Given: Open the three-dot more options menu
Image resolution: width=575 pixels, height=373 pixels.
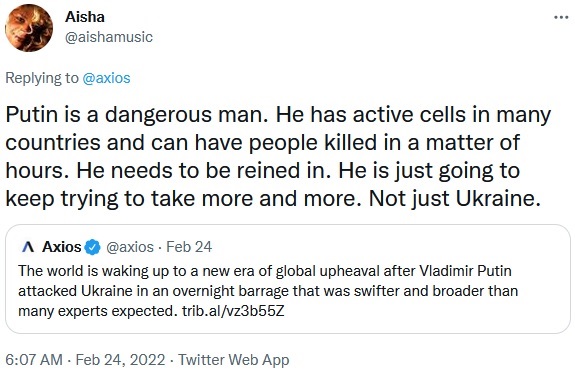Looking at the screenshot, I should point(561,17).
